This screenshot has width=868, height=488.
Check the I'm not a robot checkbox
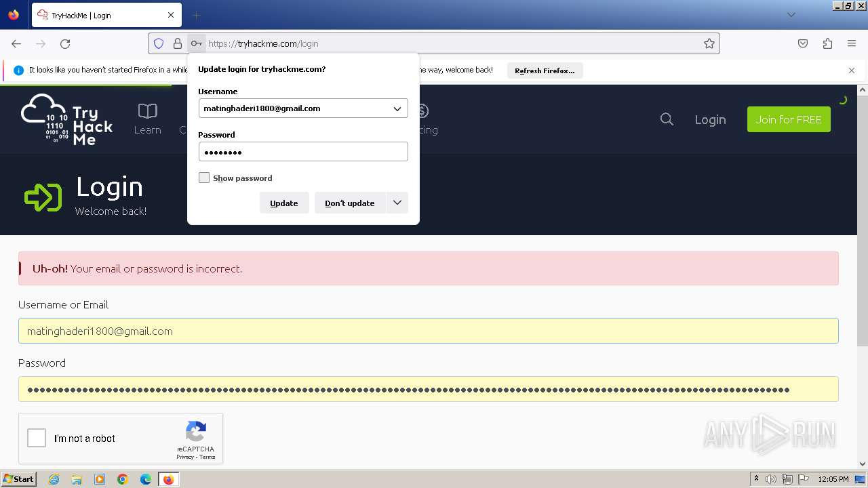click(x=37, y=438)
